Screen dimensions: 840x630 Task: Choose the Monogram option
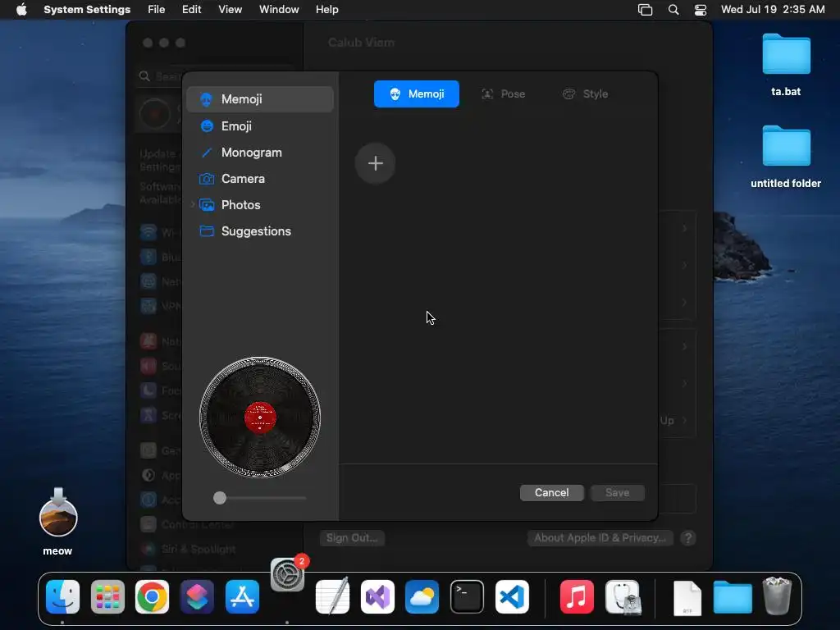(x=260, y=152)
